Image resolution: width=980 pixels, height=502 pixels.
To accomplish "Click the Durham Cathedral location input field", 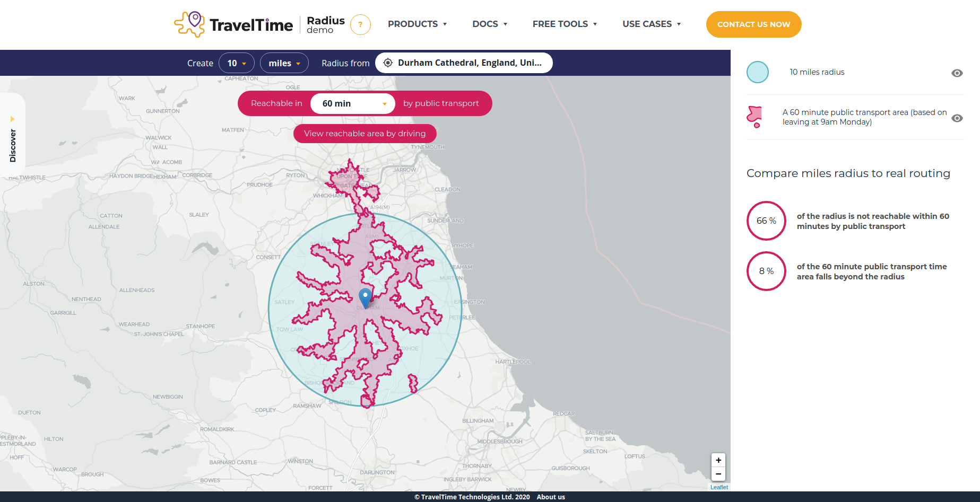I will [x=470, y=63].
